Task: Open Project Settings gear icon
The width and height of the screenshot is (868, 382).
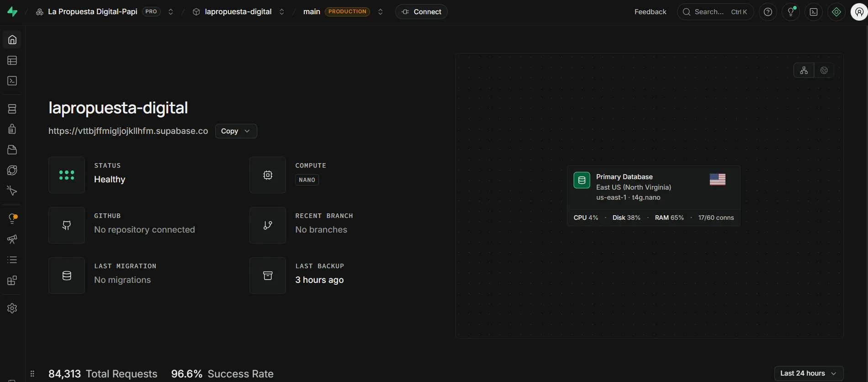Action: click(12, 308)
